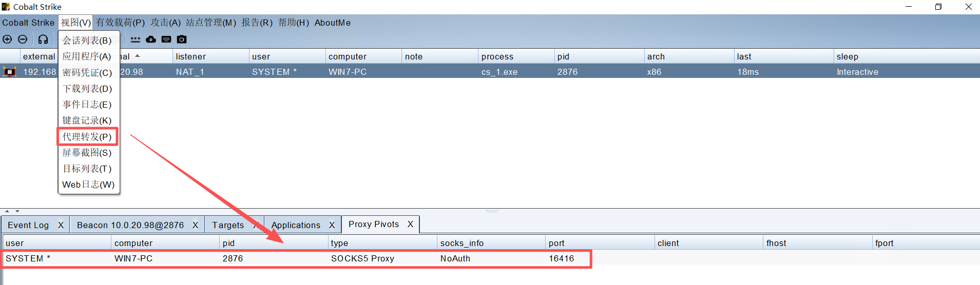The height and width of the screenshot is (285, 980).
Task: Sort proxy pivots by fport column
Action: (x=926, y=243)
